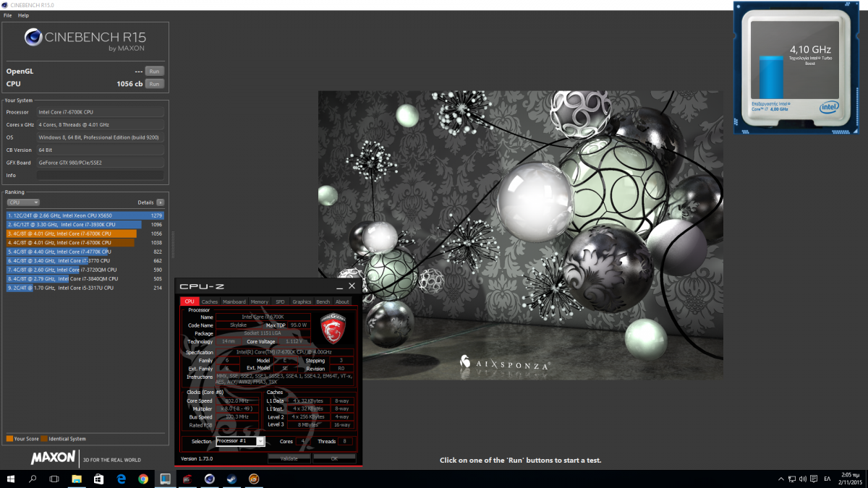Click the Validate button in CPU-Z
The width and height of the screenshot is (868, 488).
tap(289, 458)
